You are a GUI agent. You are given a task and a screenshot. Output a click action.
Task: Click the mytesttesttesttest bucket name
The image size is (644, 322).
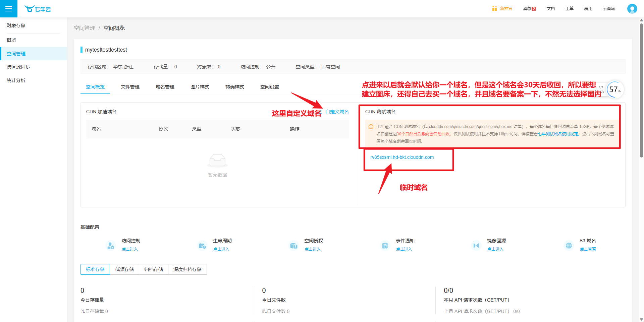coord(106,50)
